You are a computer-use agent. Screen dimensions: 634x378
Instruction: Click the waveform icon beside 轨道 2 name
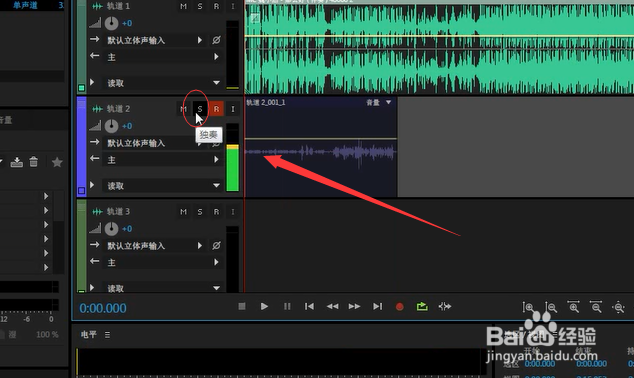coord(97,109)
